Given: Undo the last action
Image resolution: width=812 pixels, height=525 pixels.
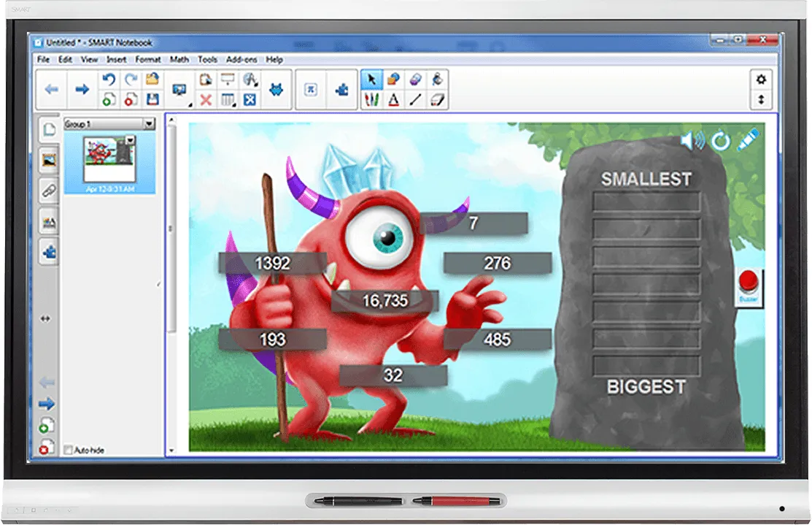Looking at the screenshot, I should click(x=108, y=80).
